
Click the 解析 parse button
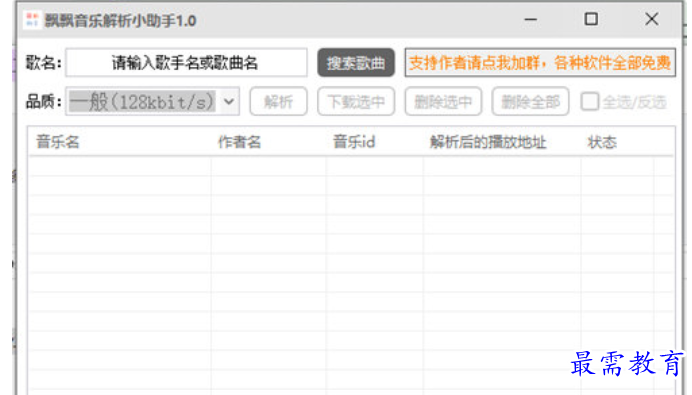coord(278,102)
